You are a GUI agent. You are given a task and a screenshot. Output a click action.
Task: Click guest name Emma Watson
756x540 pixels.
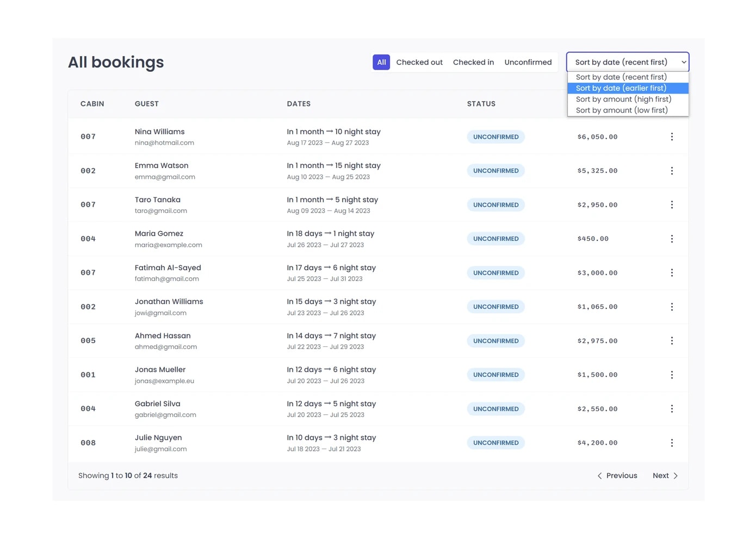pos(162,165)
